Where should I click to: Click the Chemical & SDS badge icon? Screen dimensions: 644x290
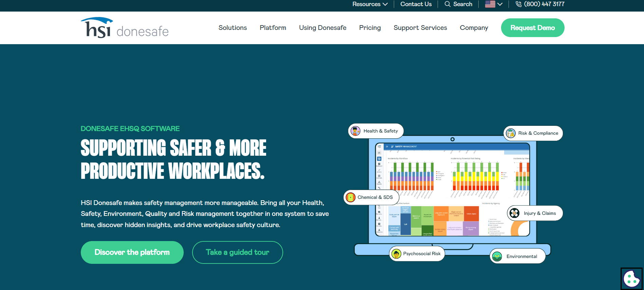click(350, 197)
